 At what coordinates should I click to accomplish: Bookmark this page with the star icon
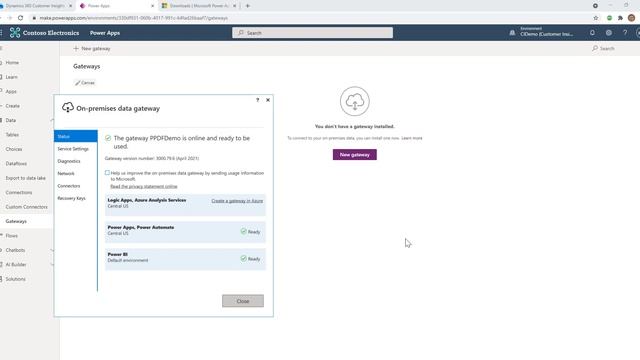point(596,18)
